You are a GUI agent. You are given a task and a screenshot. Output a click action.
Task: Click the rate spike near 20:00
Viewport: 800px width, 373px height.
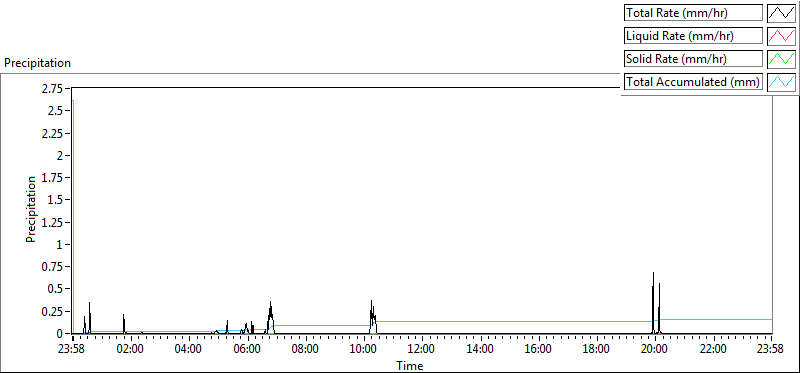point(653,301)
